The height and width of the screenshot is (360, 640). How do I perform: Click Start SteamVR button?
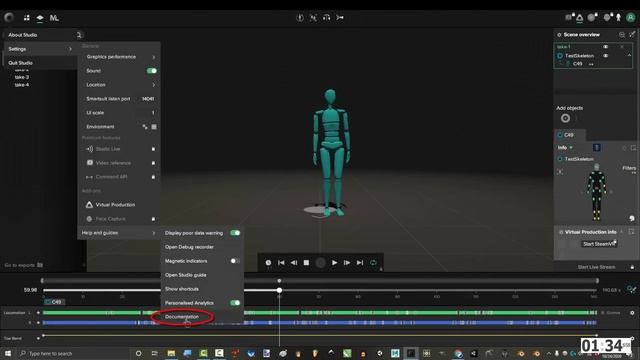(599, 244)
